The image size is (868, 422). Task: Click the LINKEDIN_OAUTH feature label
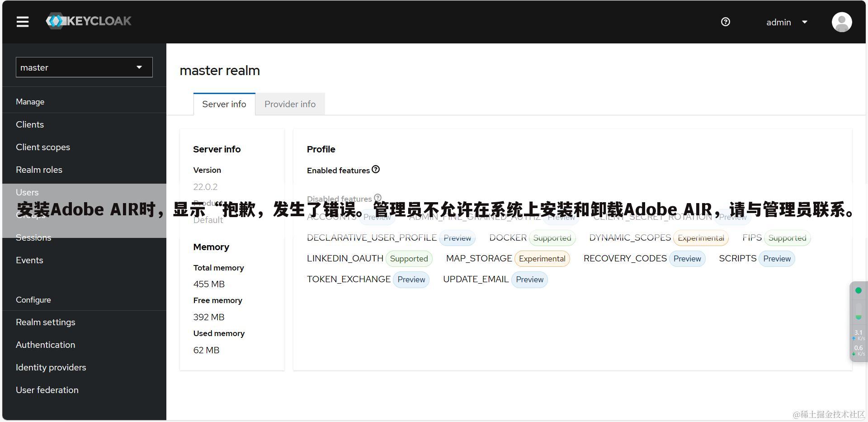(x=345, y=258)
